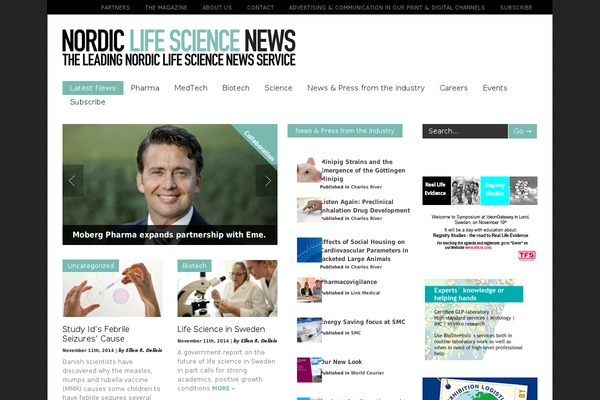Click Link Medical publisher under Pharmacovigilance
The height and width of the screenshot is (400, 600).
pyautogui.click(x=365, y=293)
